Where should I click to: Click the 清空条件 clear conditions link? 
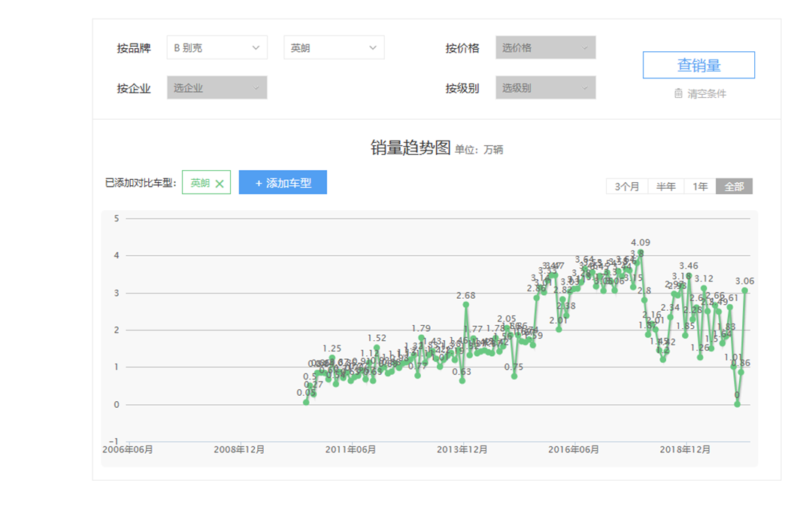click(707, 94)
